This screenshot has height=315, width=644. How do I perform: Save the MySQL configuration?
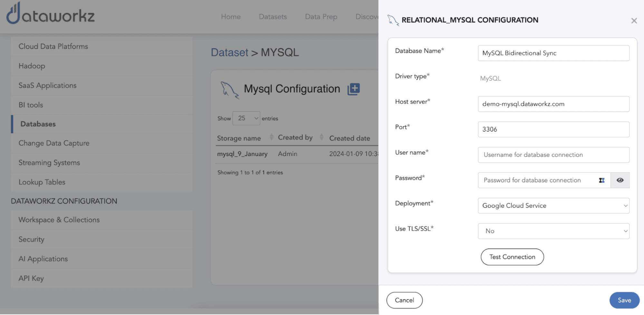pos(624,300)
